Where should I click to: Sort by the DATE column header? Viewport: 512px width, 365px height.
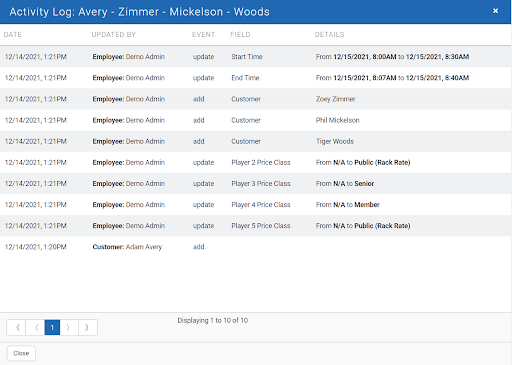click(13, 34)
